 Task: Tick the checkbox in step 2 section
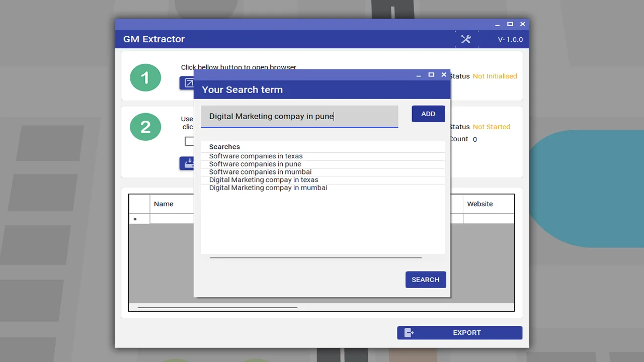coord(189,141)
